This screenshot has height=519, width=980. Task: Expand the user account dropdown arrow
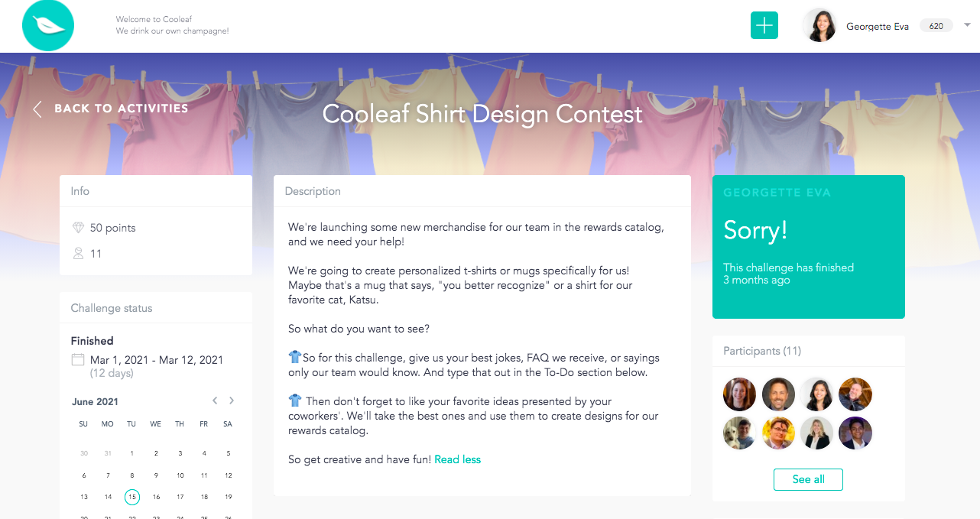tap(967, 25)
